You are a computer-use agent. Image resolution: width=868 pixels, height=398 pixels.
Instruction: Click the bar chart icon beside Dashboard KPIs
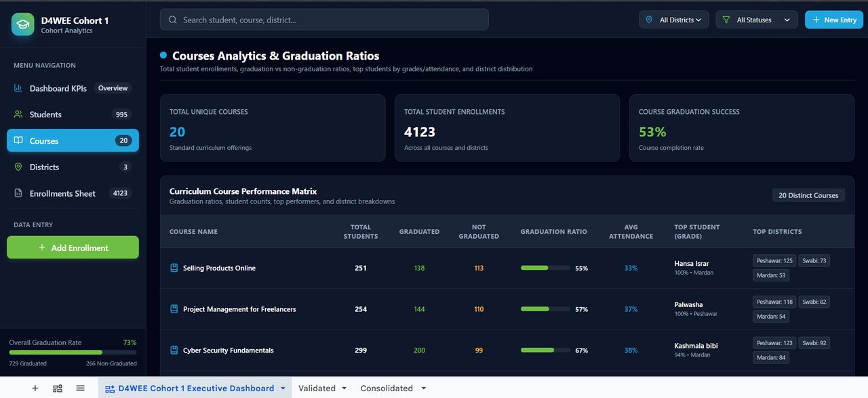click(x=18, y=88)
